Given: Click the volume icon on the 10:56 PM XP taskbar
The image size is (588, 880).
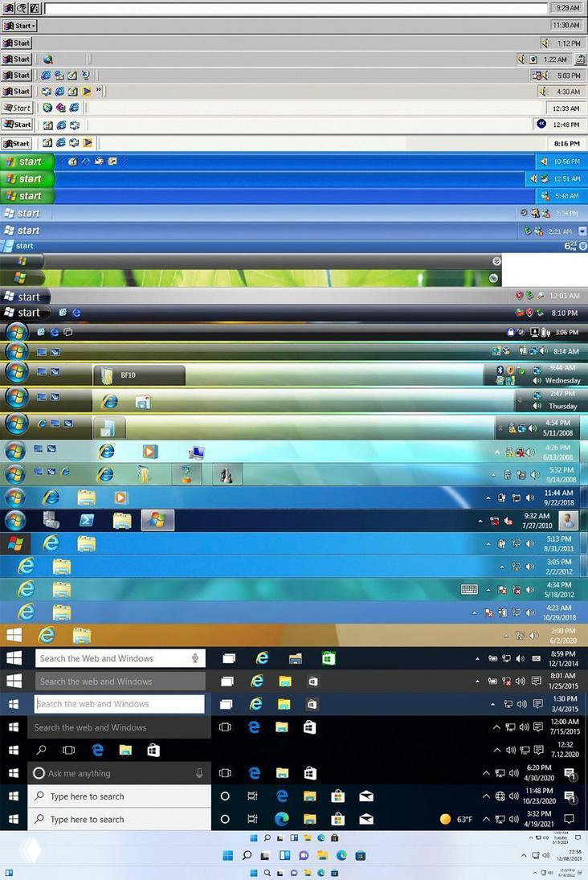Looking at the screenshot, I should pos(544,162).
